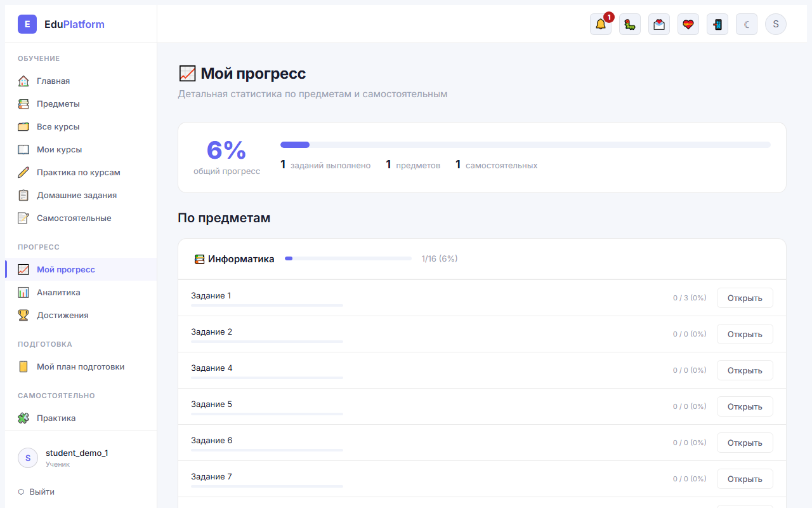812x508 pixels.
Task: Go to Главная in the sidebar
Action: point(53,81)
